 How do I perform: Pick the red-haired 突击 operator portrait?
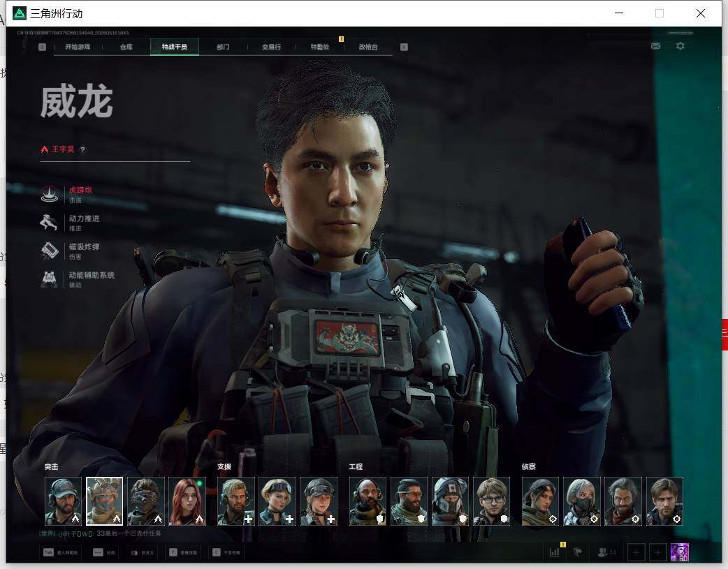(x=187, y=501)
